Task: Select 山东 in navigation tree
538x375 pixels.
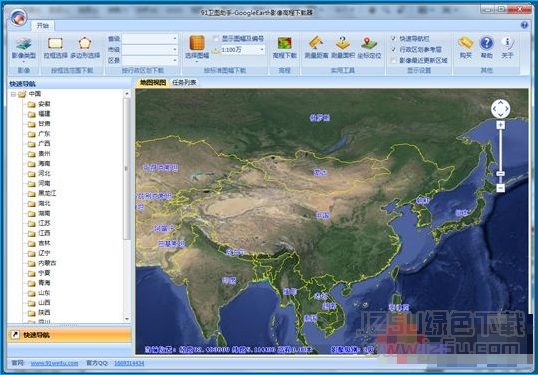Action: click(x=44, y=293)
